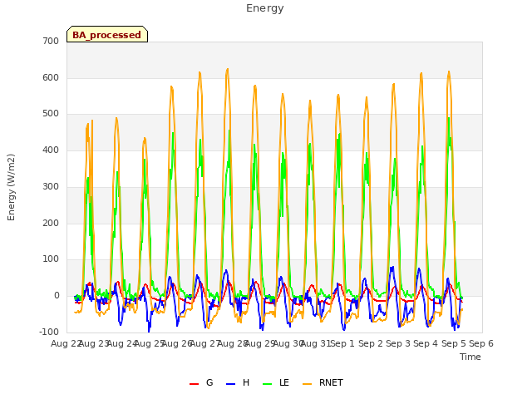This screenshot has width=532, height=399.
Task: Click the green LE legend color swatch
Action: click(x=268, y=384)
